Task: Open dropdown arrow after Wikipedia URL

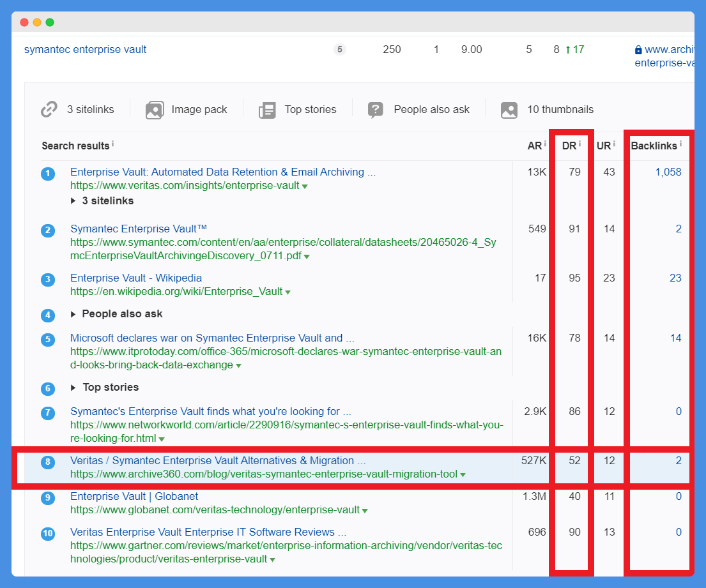Action: (x=288, y=292)
